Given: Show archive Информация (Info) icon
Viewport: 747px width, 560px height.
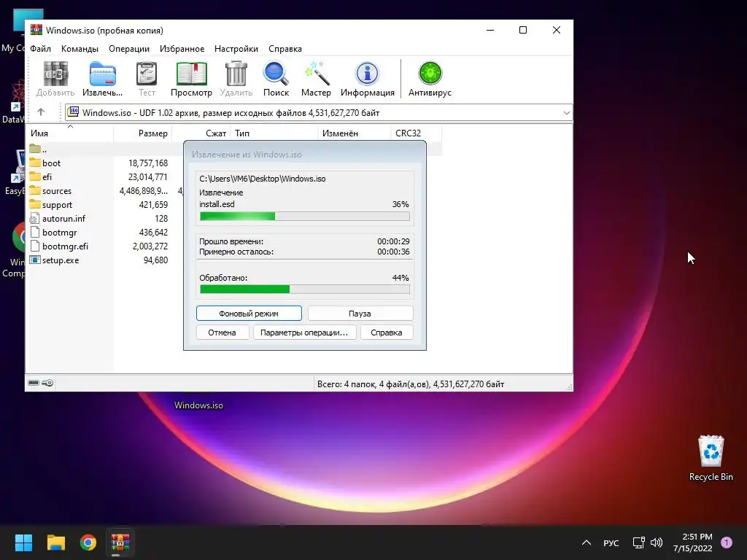Looking at the screenshot, I should [x=368, y=79].
